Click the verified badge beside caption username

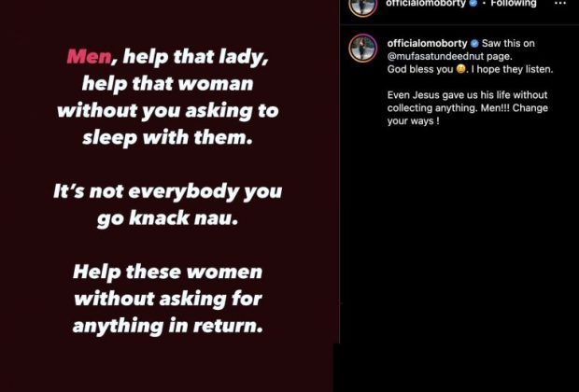click(474, 44)
